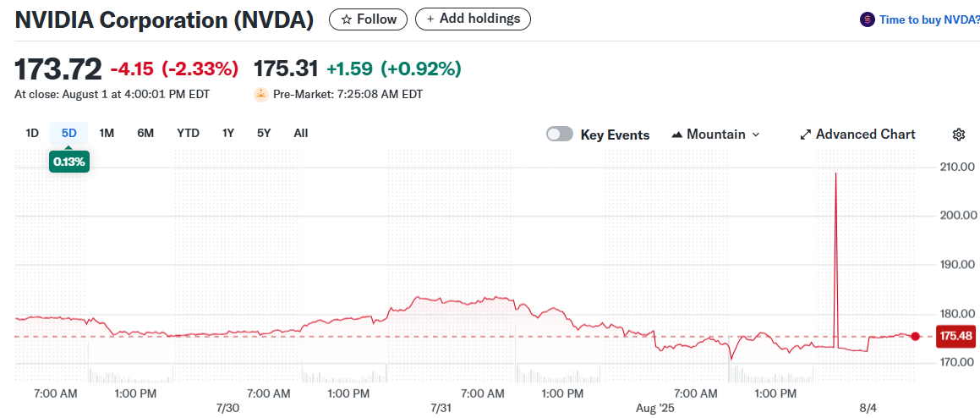The height and width of the screenshot is (418, 980).
Task: Toggle the Key Events switch
Action: (x=560, y=134)
